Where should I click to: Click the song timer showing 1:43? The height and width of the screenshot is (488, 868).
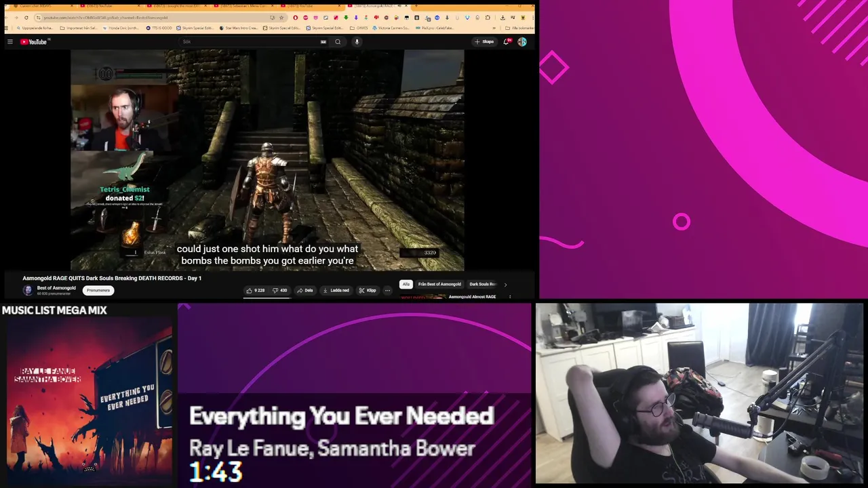(216, 472)
